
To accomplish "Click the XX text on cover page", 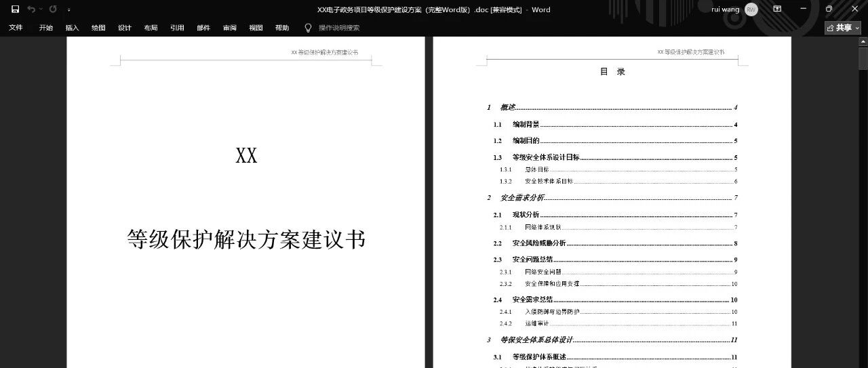I will coord(246,156).
